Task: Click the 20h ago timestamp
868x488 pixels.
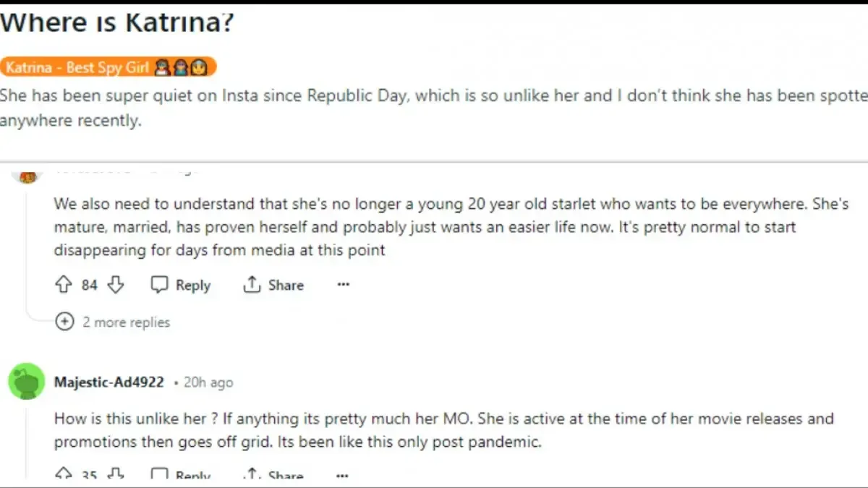Action: (x=208, y=382)
